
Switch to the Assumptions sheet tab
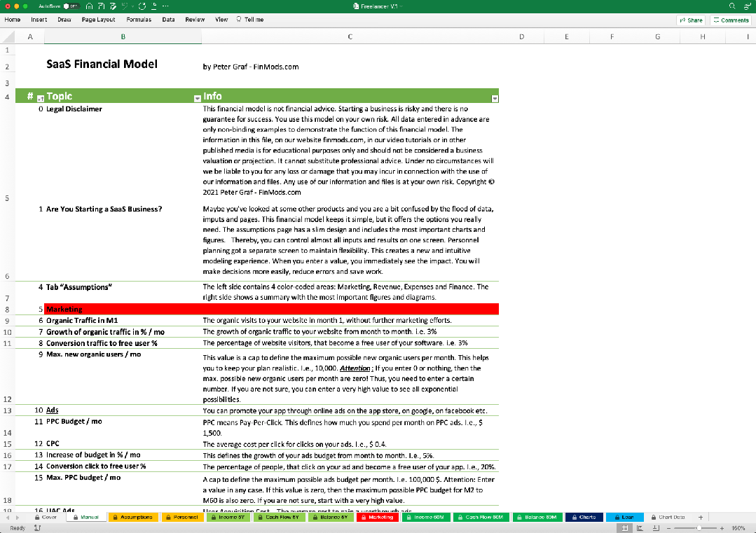[x=133, y=517]
